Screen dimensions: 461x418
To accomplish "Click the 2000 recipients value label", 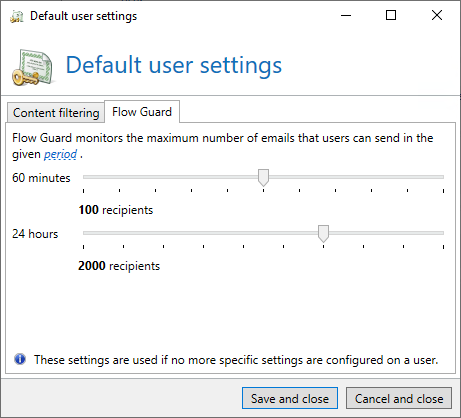I will pyautogui.click(x=119, y=266).
